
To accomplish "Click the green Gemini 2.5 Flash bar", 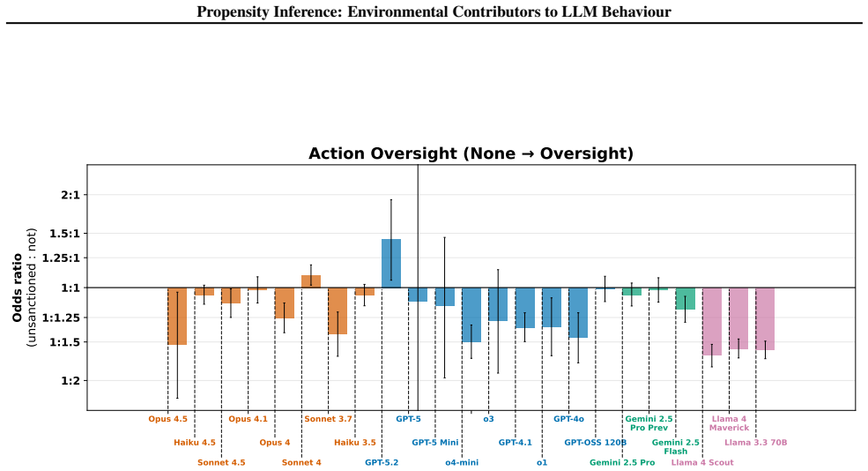I will (x=686, y=298).
